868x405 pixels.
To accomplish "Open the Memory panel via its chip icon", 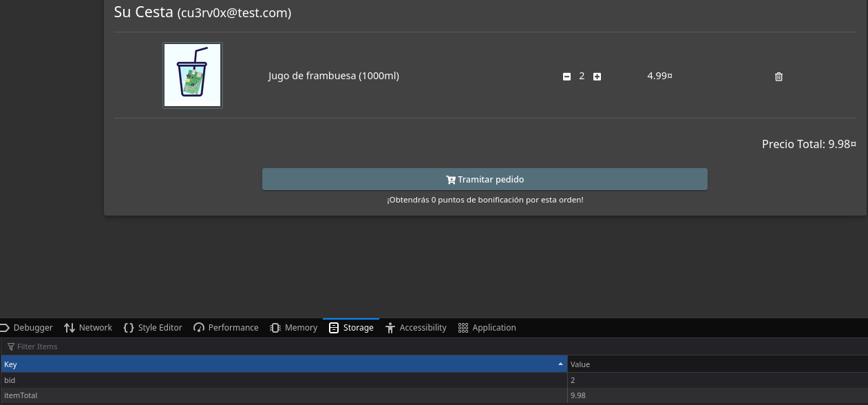I will [275, 327].
